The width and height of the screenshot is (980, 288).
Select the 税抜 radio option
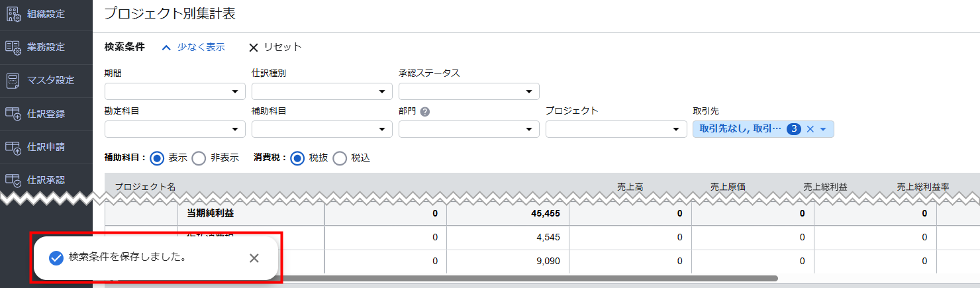(298, 158)
